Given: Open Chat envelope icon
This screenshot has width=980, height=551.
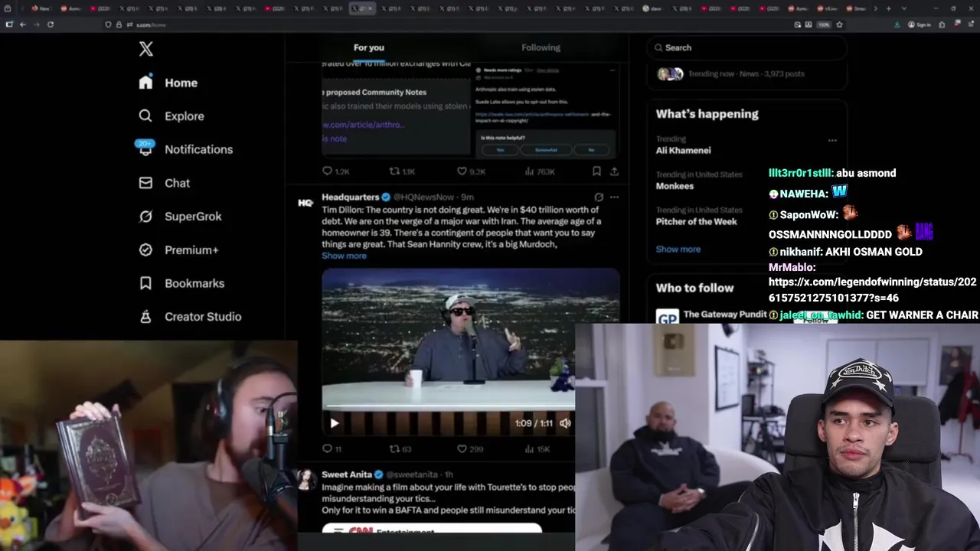Looking at the screenshot, I should point(145,183).
